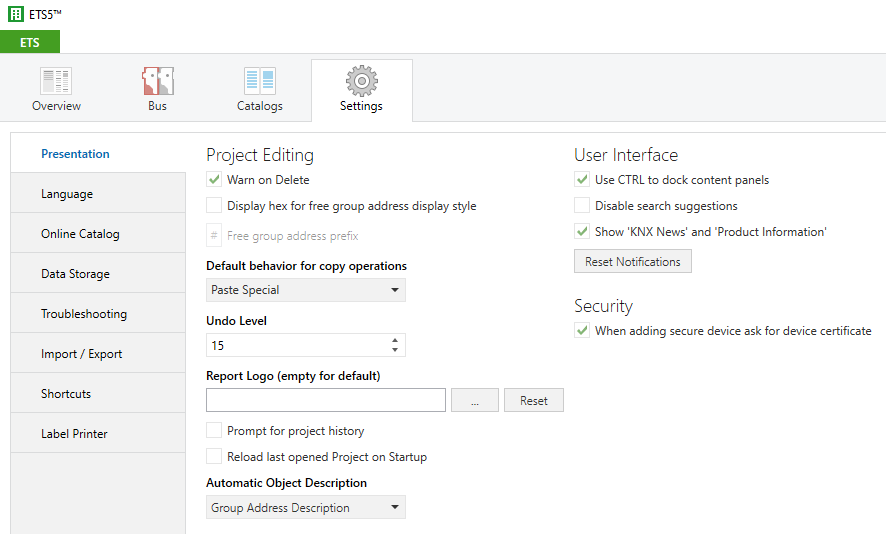Select the Presentation settings section

tap(98, 154)
